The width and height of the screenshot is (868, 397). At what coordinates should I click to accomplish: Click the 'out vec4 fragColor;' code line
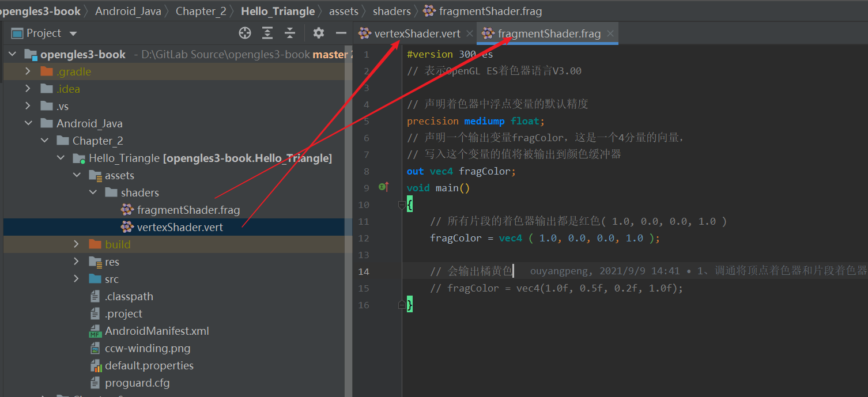click(461, 171)
